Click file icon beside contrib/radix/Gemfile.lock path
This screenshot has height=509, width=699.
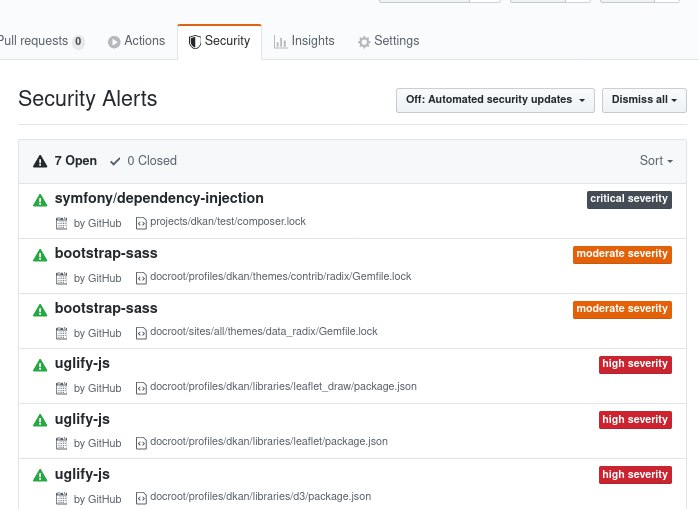point(141,279)
